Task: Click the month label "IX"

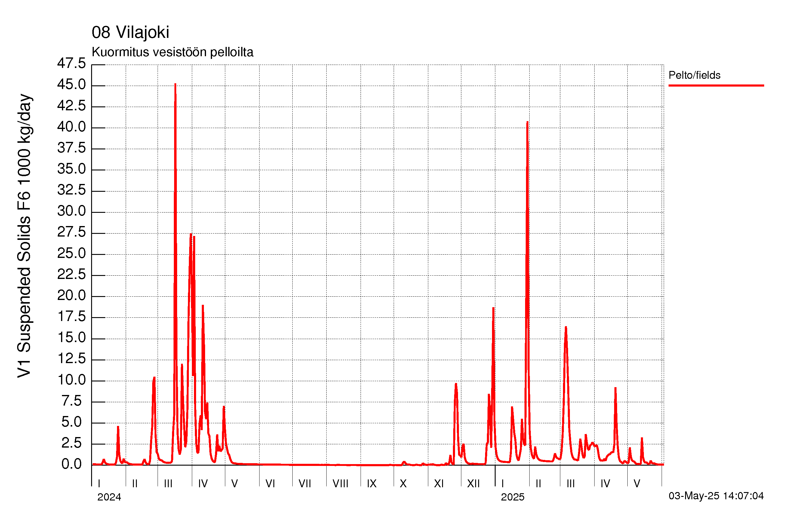Action: pos(372,484)
